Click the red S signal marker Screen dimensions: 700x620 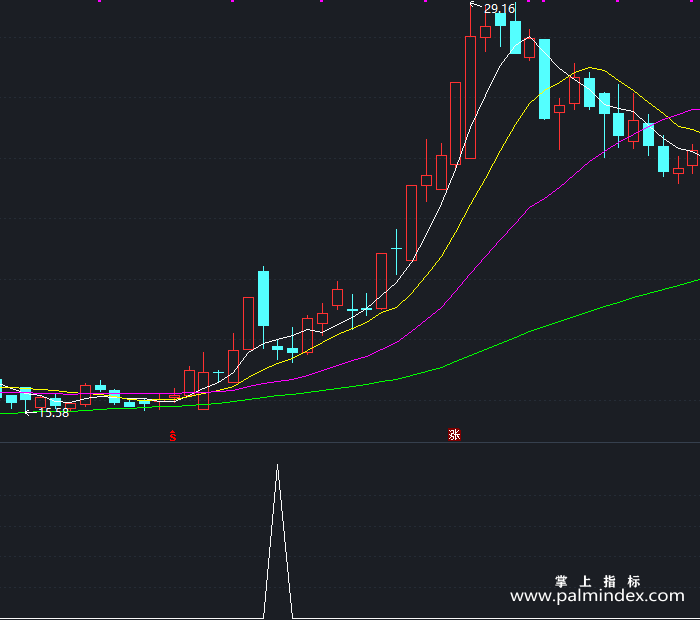pyautogui.click(x=173, y=436)
